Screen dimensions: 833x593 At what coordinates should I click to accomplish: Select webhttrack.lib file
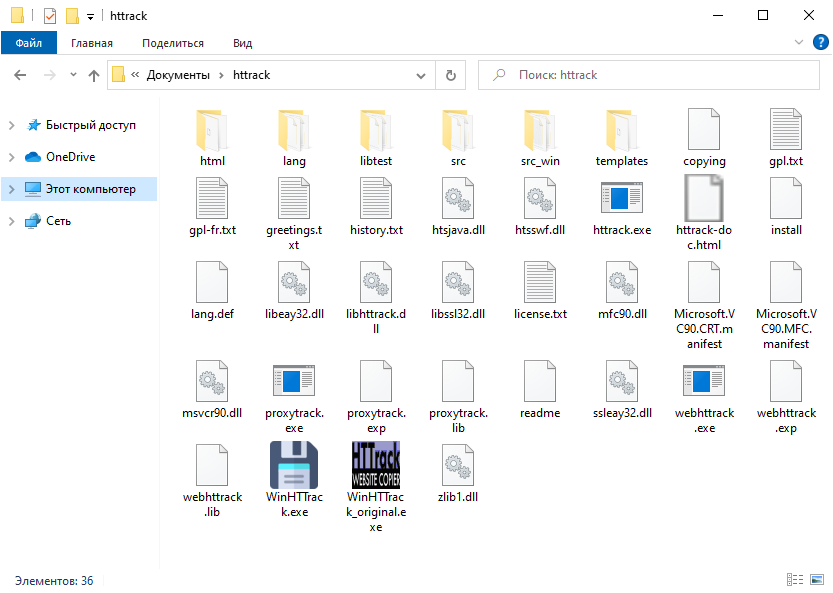pyautogui.click(x=212, y=481)
